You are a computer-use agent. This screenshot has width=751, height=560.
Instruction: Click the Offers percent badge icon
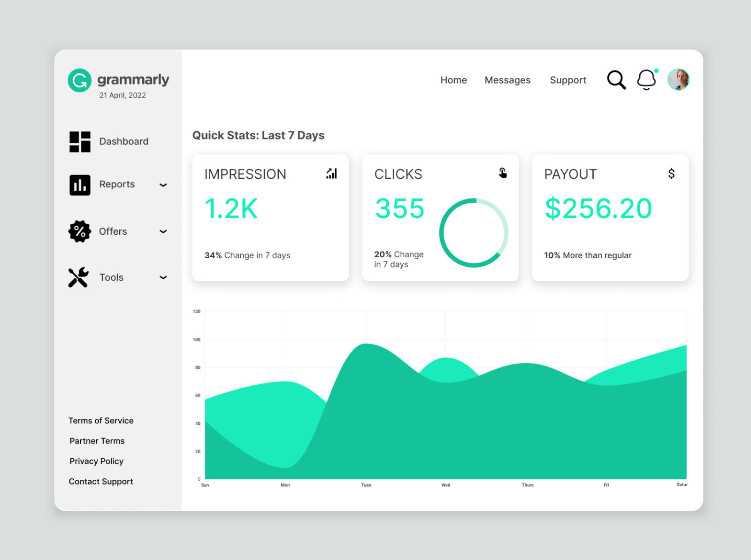click(79, 231)
